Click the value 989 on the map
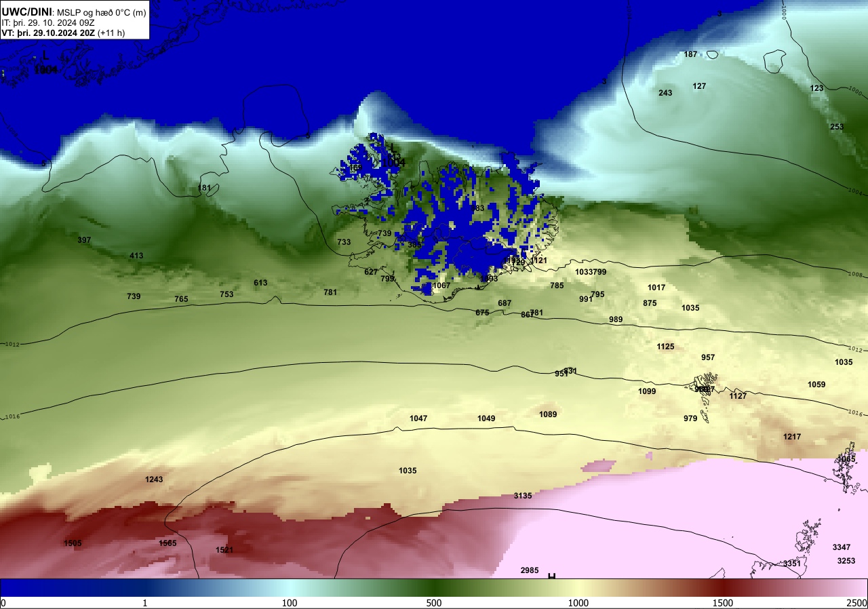Viewport: 868px width, 609px height. [616, 319]
